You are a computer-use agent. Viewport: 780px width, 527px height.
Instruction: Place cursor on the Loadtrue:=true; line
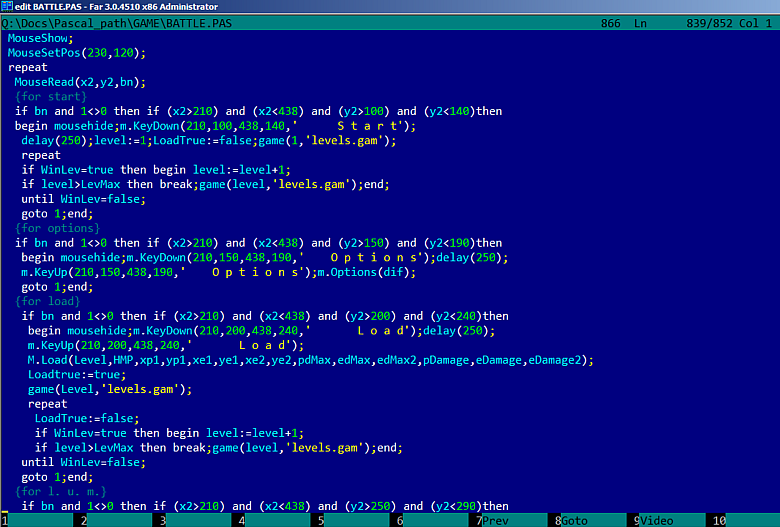[77, 375]
